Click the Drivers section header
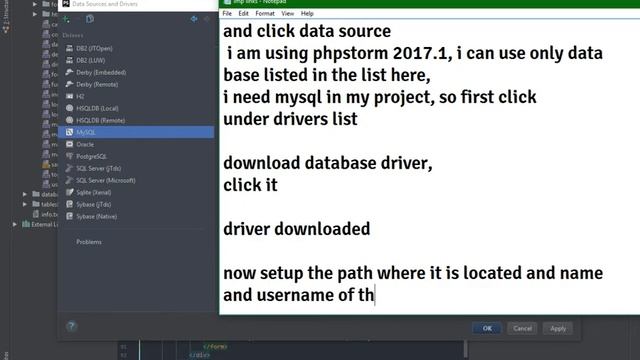Screen dimensions: 640x360 click(x=73, y=36)
